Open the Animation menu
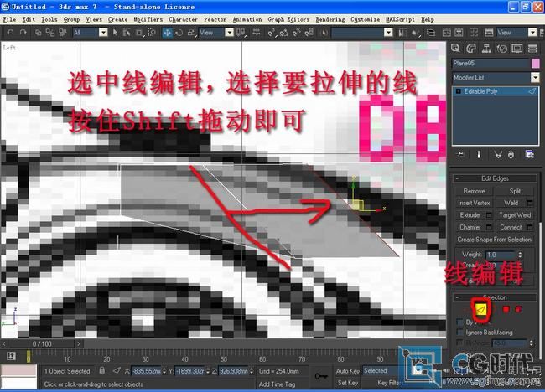The height and width of the screenshot is (392, 545). pyautogui.click(x=247, y=19)
